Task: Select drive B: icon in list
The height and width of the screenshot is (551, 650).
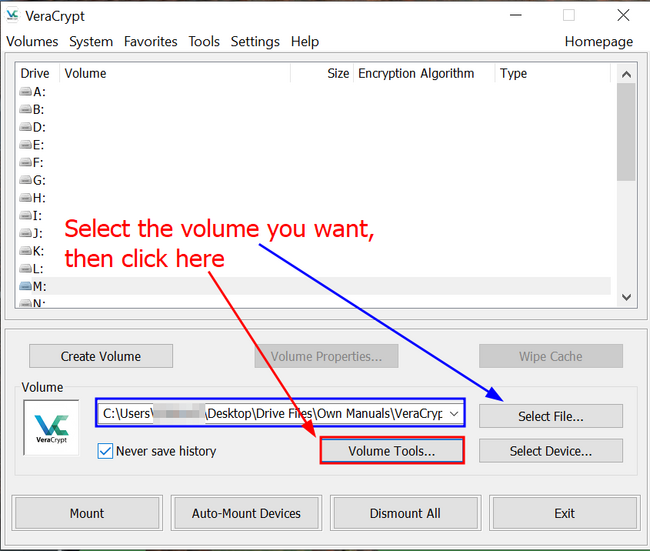Action: click(26, 109)
